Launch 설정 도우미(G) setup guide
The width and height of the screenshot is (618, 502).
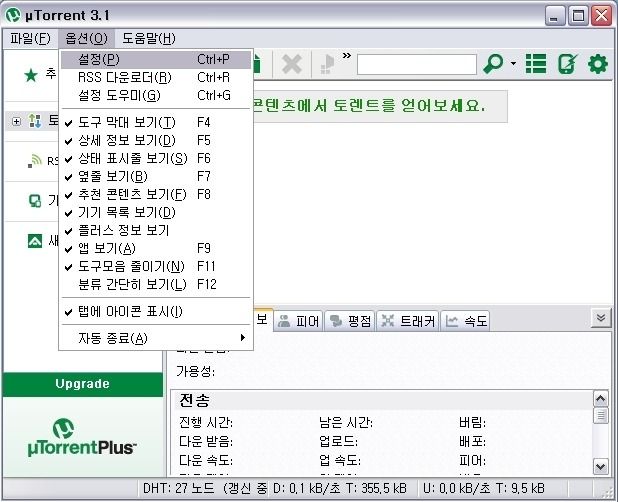156,95
